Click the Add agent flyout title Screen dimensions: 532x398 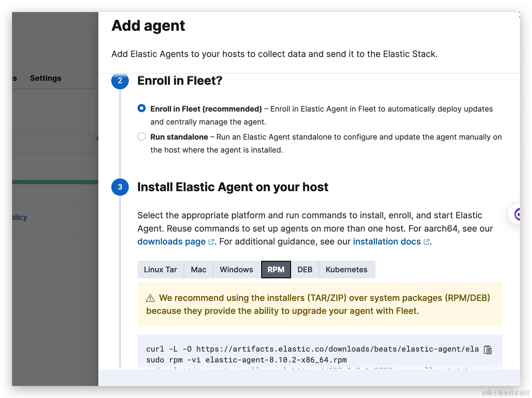(x=148, y=26)
